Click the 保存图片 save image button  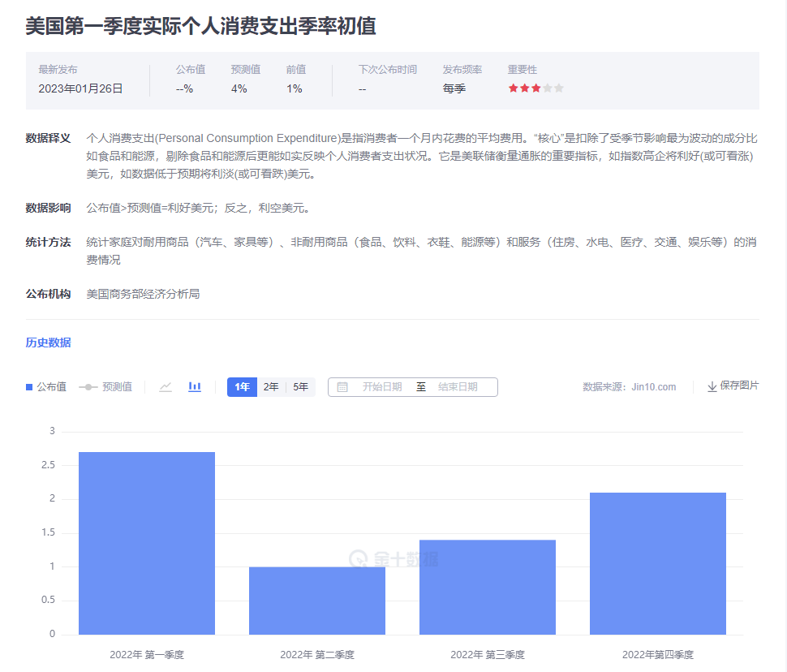click(734, 387)
